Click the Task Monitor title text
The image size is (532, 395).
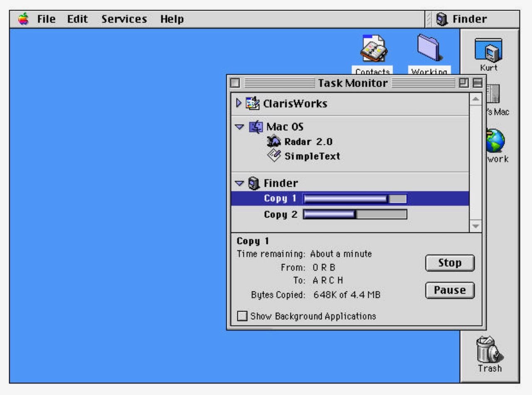353,83
